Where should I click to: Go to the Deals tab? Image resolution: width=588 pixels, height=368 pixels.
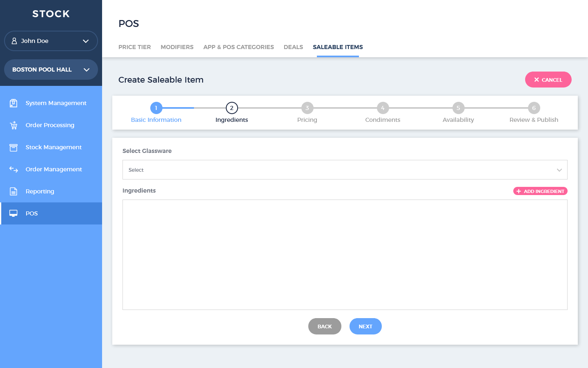tap(293, 47)
